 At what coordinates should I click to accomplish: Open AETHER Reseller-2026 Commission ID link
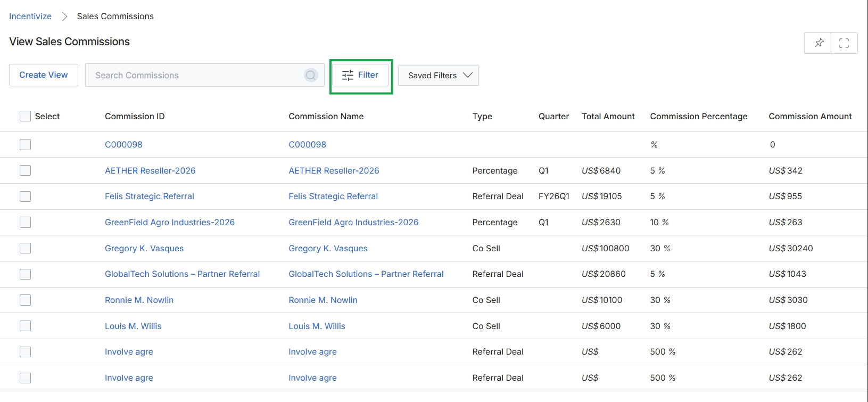150,170
